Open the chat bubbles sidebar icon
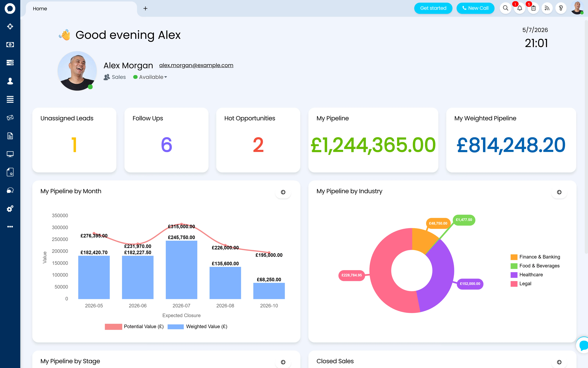Screen dimensions: 588x368 tap(10, 190)
